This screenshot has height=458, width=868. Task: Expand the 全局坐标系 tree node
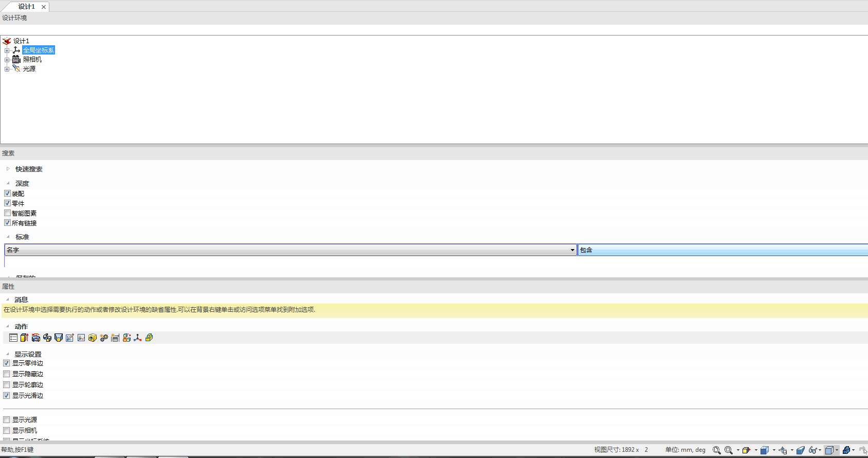coord(7,50)
